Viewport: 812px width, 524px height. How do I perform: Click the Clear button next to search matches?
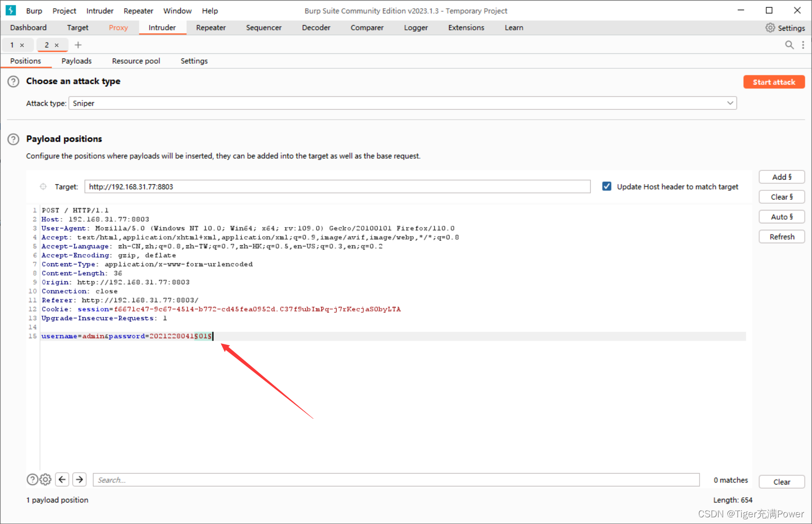[782, 482]
